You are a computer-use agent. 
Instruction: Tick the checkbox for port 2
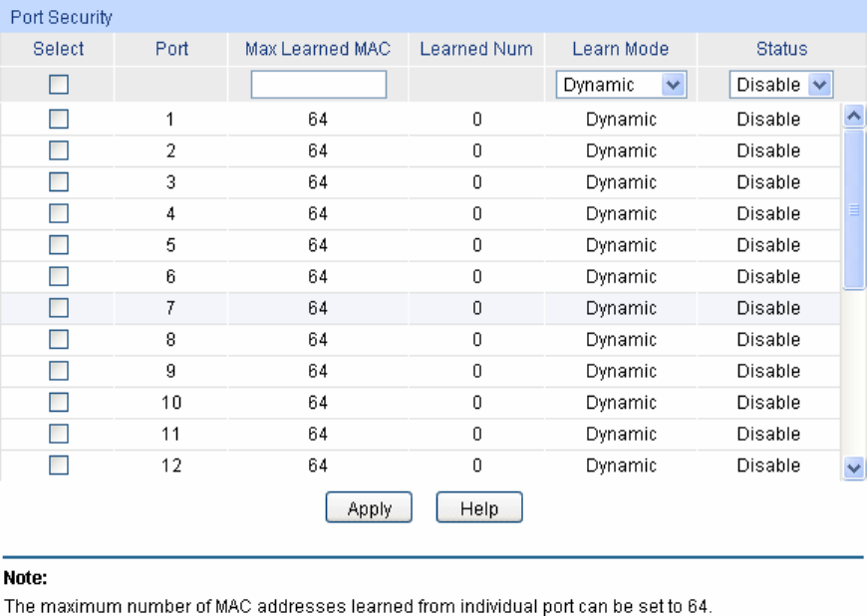coord(59,152)
